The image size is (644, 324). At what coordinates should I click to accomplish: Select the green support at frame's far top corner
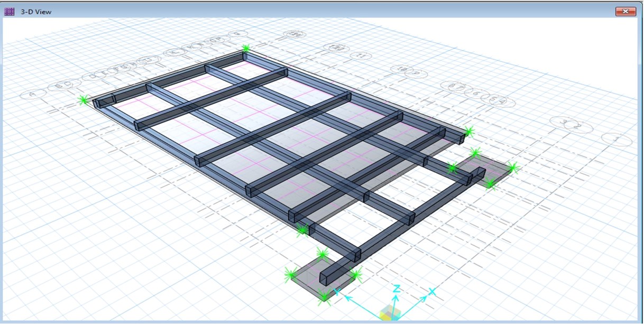(x=246, y=49)
